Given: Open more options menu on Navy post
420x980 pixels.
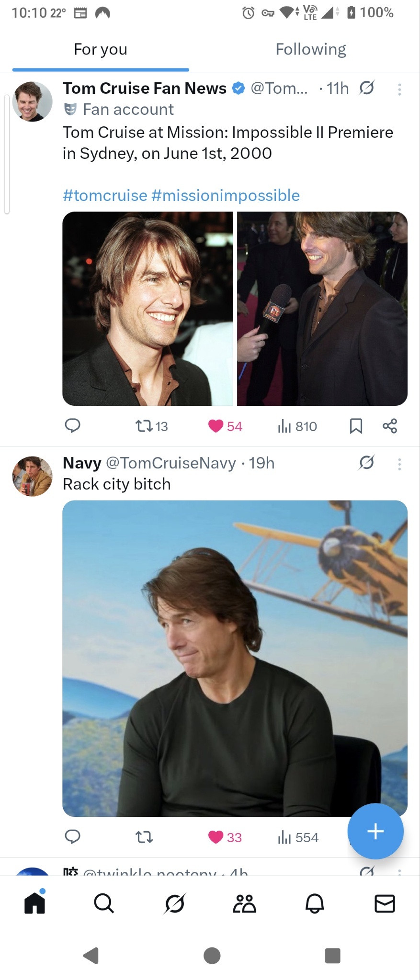Looking at the screenshot, I should tap(399, 464).
